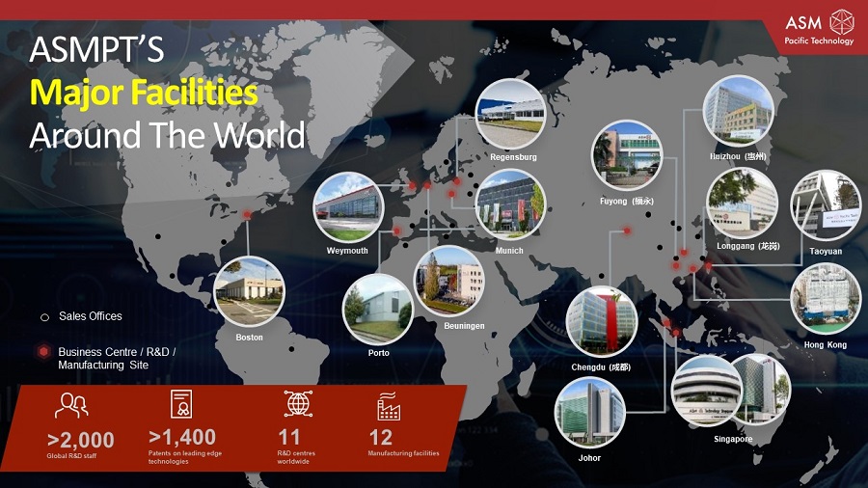
Task: Click the red Chengdu location marker on map
Action: click(627, 230)
